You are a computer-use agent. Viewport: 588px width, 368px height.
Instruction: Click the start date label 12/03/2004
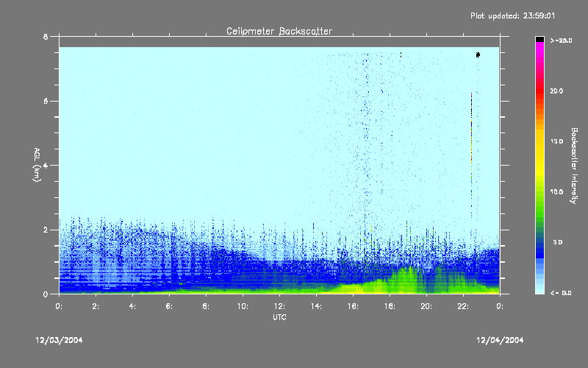[59, 340]
